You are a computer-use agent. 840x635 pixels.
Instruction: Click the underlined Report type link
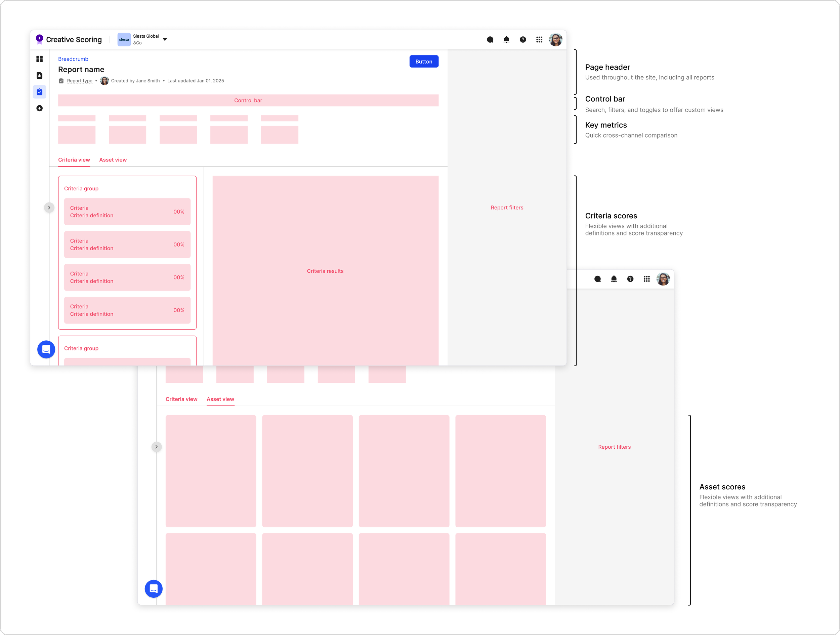coord(79,81)
